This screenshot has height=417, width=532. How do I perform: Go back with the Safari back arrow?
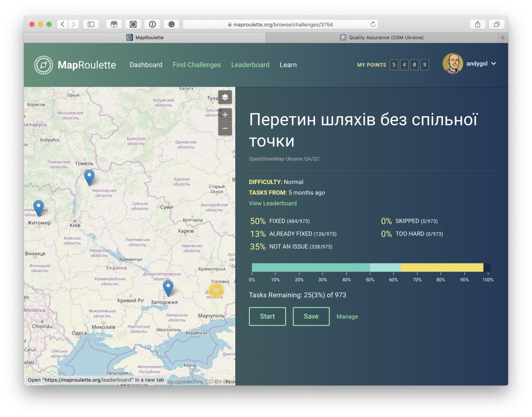coord(62,24)
